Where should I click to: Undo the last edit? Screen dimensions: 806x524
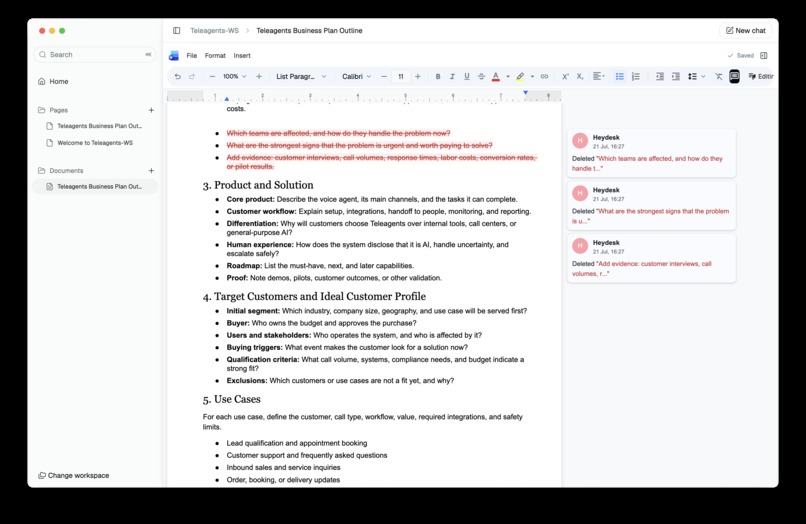click(177, 76)
